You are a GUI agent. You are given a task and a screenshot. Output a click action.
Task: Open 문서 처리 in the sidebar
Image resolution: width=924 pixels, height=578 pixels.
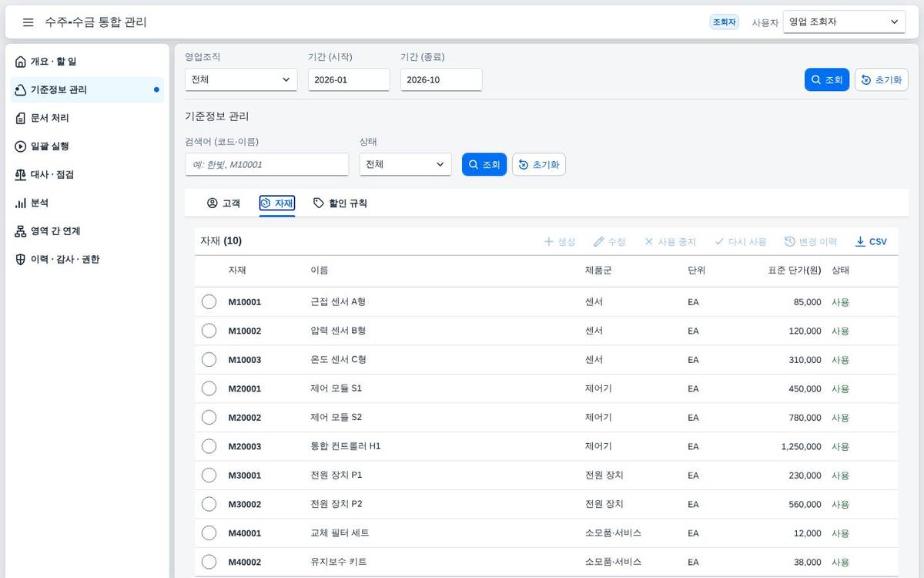[87, 118]
